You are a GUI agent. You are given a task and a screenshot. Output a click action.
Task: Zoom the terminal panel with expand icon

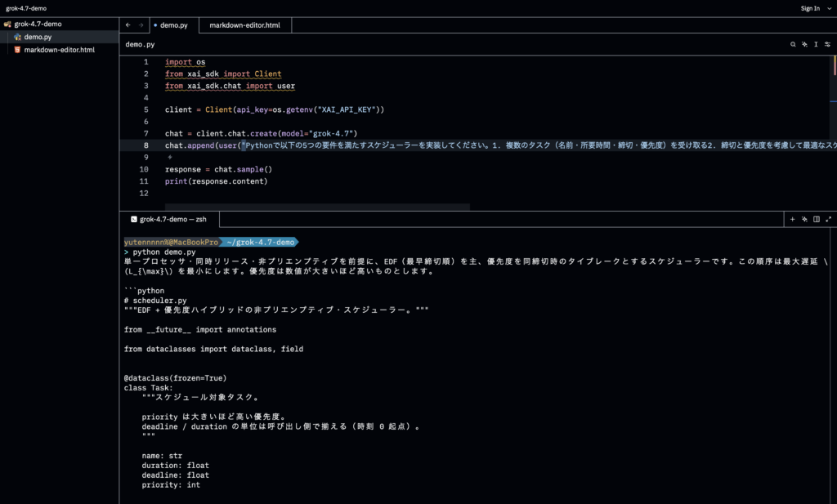click(x=829, y=219)
